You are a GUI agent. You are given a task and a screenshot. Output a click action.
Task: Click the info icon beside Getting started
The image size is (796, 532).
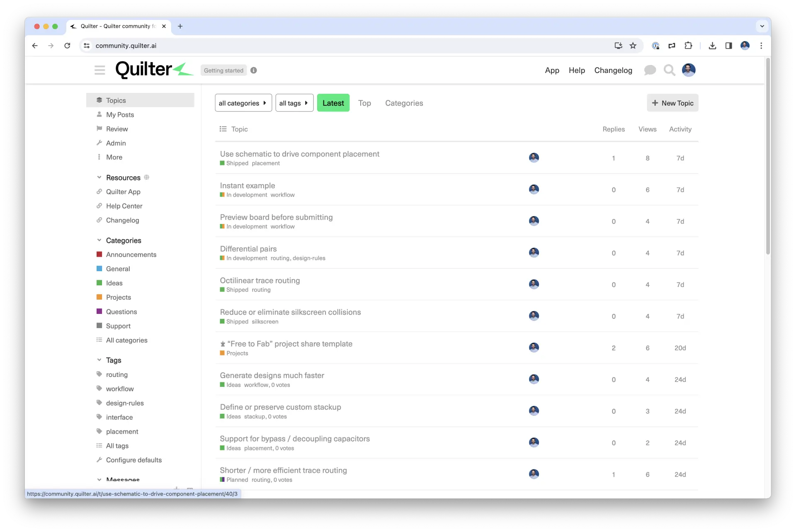click(254, 70)
